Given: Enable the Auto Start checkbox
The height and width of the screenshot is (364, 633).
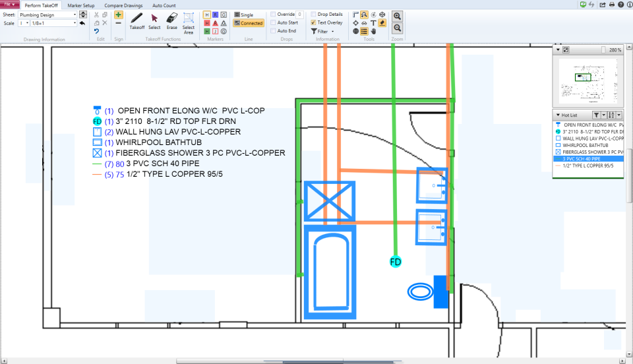Looking at the screenshot, I should [273, 22].
